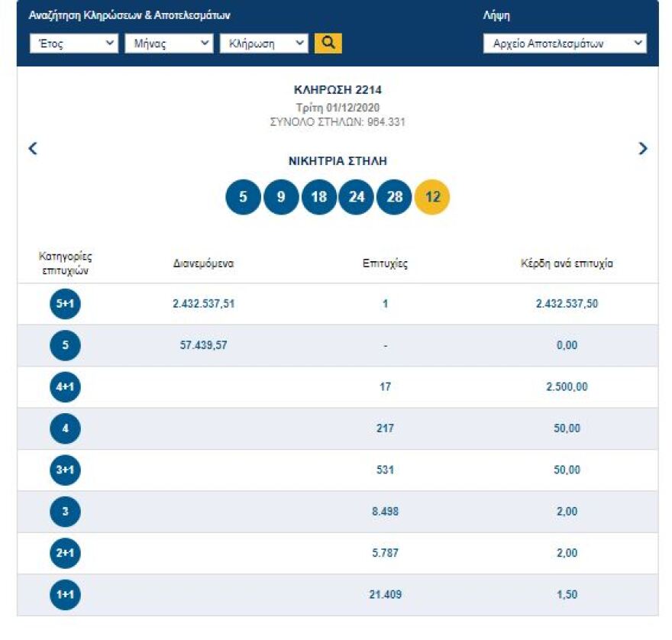Image resolution: width=672 pixels, height=640 pixels.
Task: Click the ΚΛΗΡΩΣΗ 2214 draw title
Action: click(336, 89)
